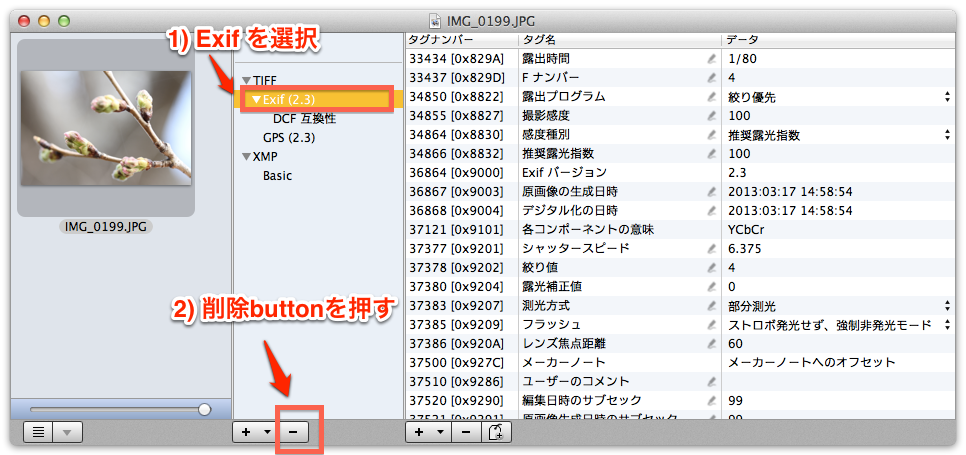
Task: Click the pencil icon for 原画像の生成日時
Action: click(712, 192)
